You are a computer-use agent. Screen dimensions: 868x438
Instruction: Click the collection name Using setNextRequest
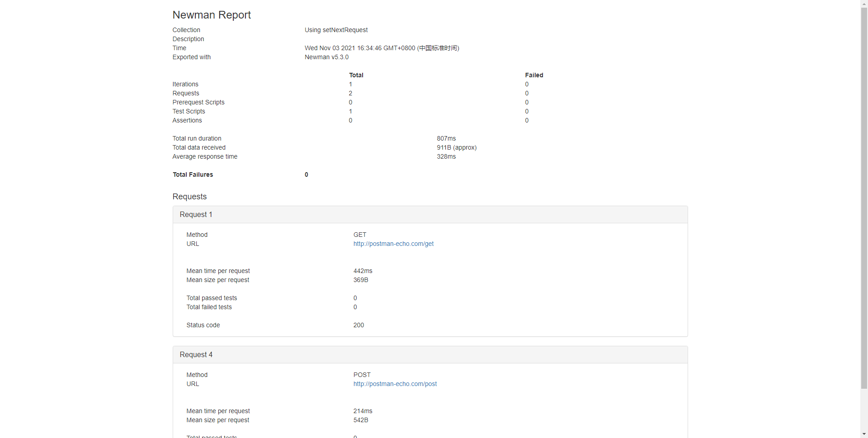tap(336, 30)
